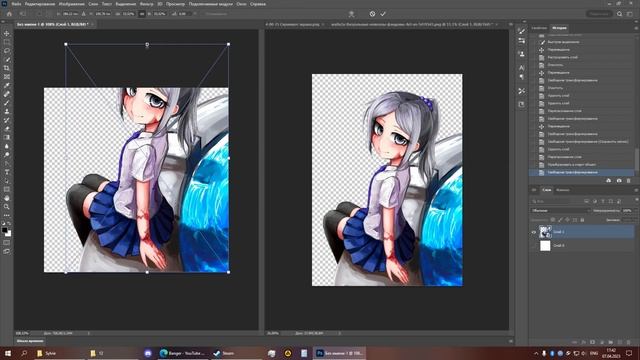Toggle visibility of Слой 1 layer
Image resolution: width=640 pixels, height=360 pixels.
[533, 232]
